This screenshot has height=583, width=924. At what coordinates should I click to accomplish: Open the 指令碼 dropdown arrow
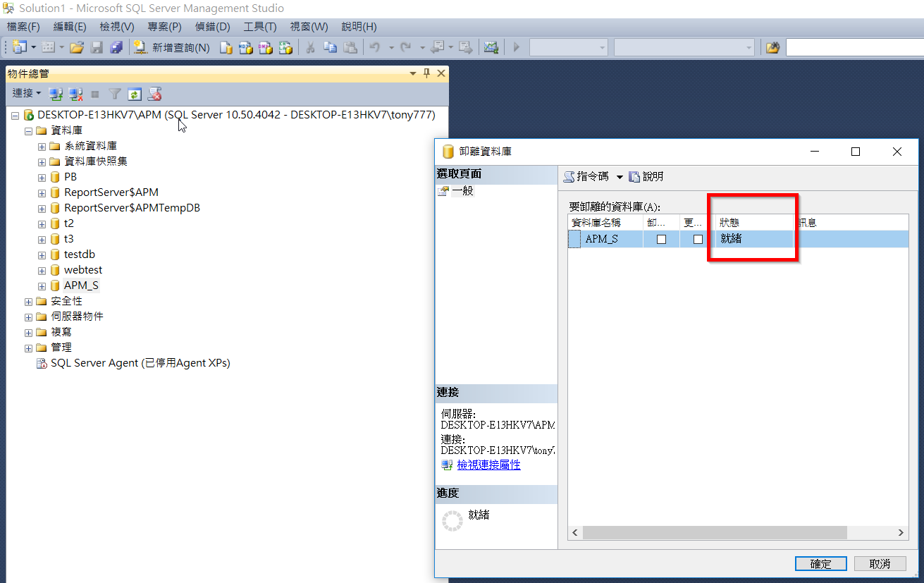(620, 177)
